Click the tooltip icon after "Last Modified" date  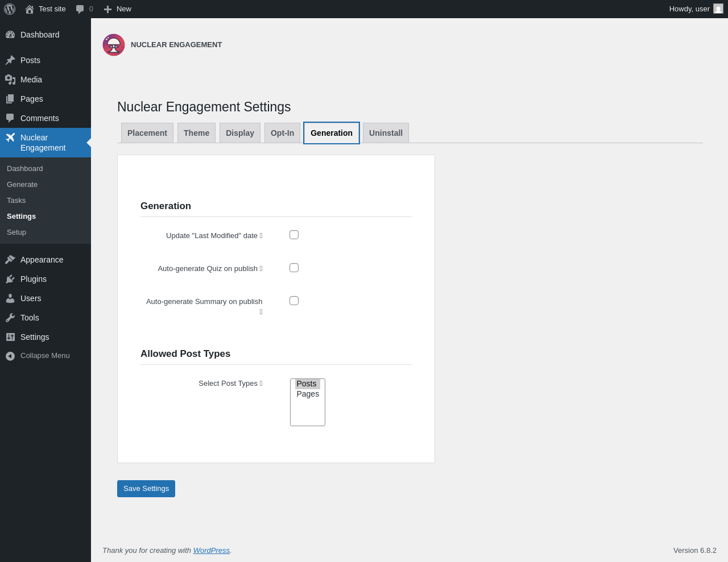[261, 236]
